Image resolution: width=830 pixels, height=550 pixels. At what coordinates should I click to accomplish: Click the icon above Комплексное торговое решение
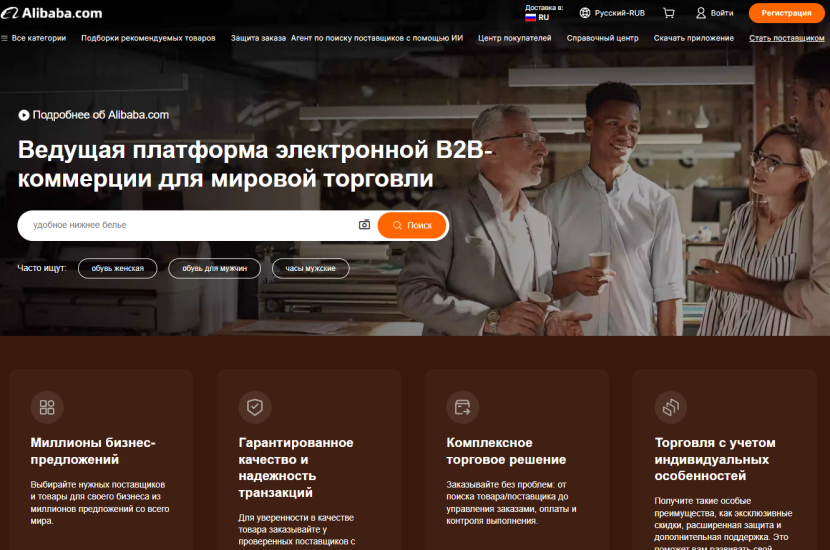[463, 407]
